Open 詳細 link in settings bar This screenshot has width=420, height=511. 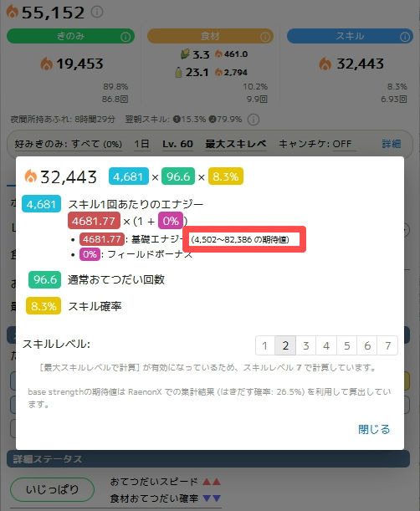click(x=392, y=144)
